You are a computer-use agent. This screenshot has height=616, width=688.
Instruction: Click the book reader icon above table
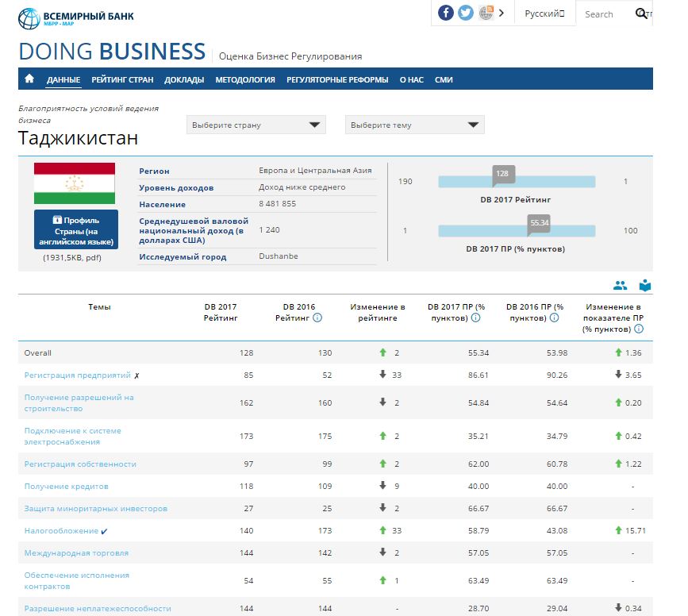click(644, 286)
